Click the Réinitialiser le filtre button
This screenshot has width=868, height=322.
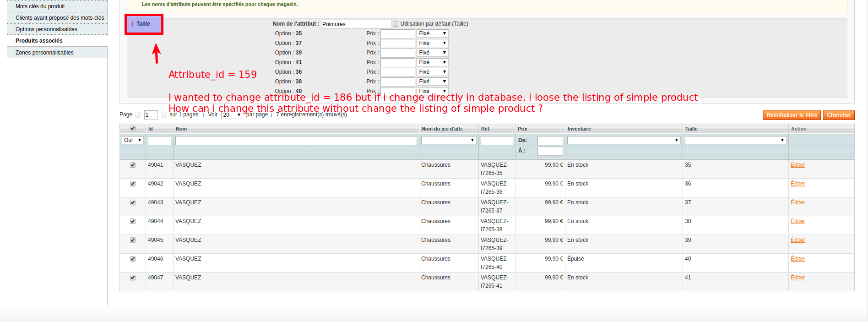(792, 115)
